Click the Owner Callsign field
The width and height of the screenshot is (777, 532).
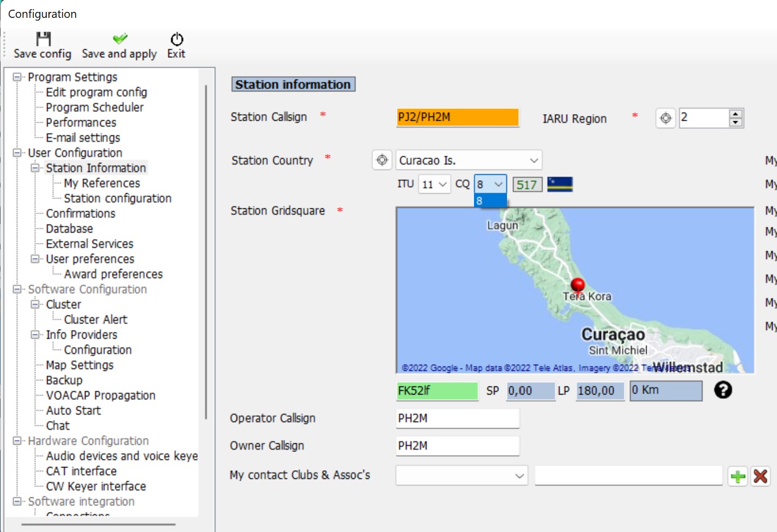[458, 446]
